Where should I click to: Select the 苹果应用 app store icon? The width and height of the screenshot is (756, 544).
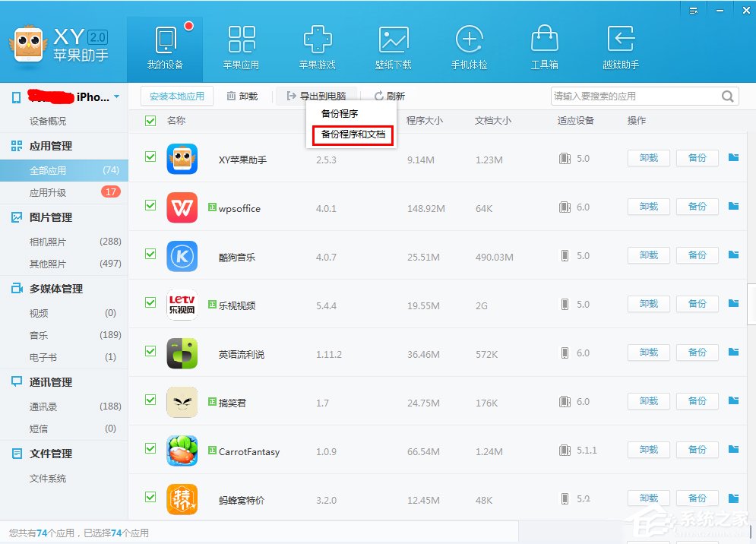[x=241, y=42]
